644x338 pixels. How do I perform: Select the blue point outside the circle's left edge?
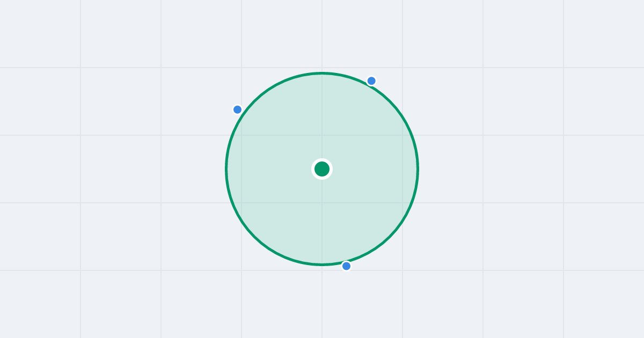238,109
